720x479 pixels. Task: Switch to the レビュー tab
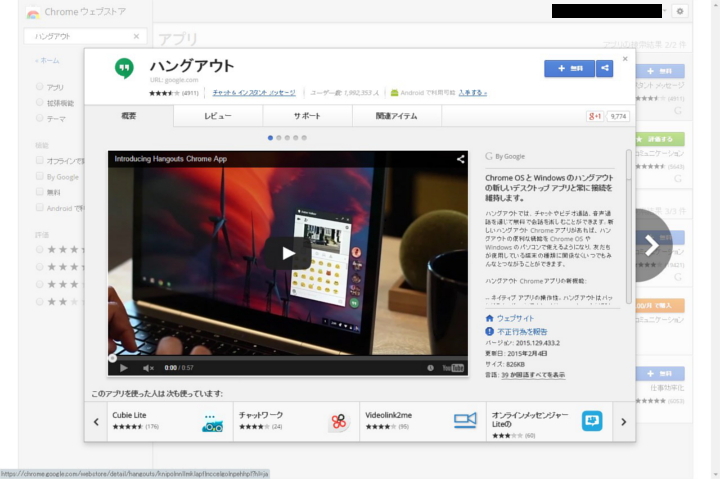[x=218, y=116]
